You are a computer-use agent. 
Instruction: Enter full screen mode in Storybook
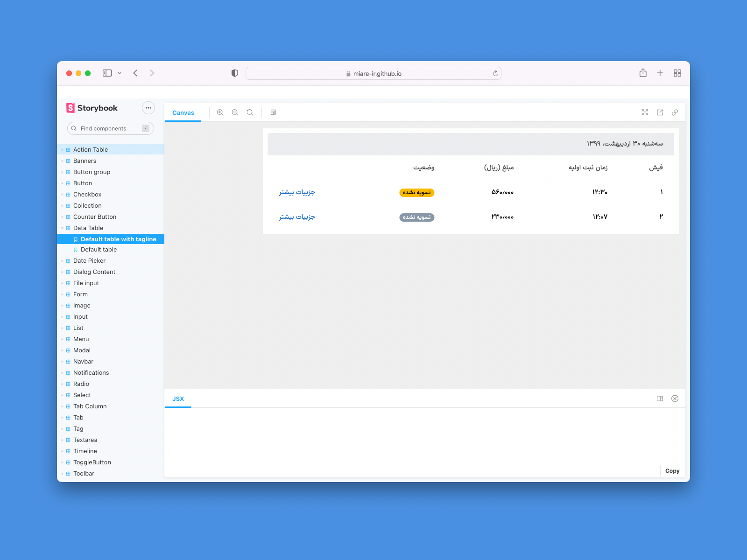(645, 112)
